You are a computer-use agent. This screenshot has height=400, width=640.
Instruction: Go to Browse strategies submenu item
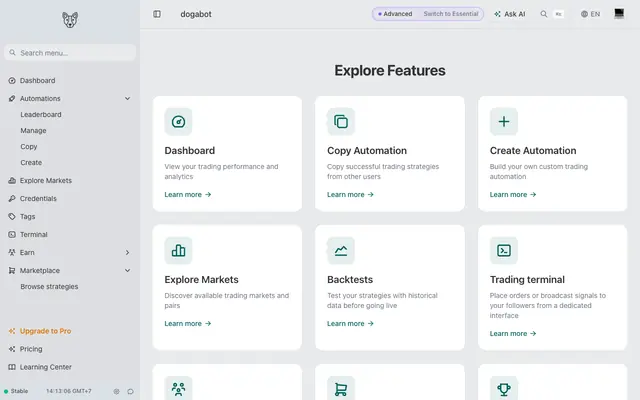click(49, 287)
